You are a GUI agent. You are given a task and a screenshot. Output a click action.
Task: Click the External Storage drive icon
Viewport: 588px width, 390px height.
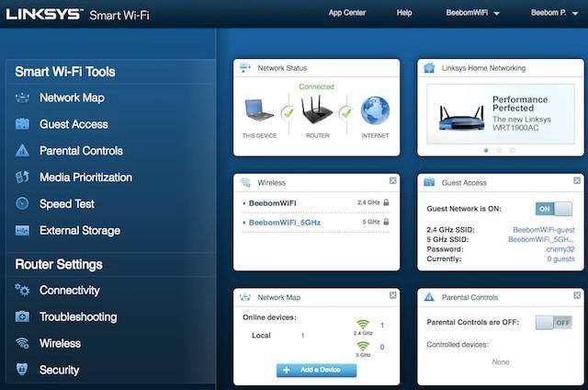coord(23,231)
